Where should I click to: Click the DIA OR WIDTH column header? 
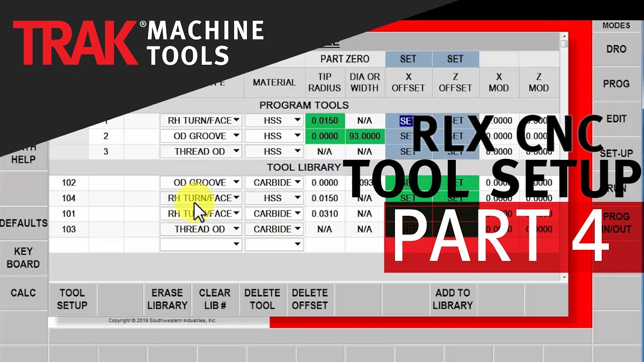tap(365, 82)
